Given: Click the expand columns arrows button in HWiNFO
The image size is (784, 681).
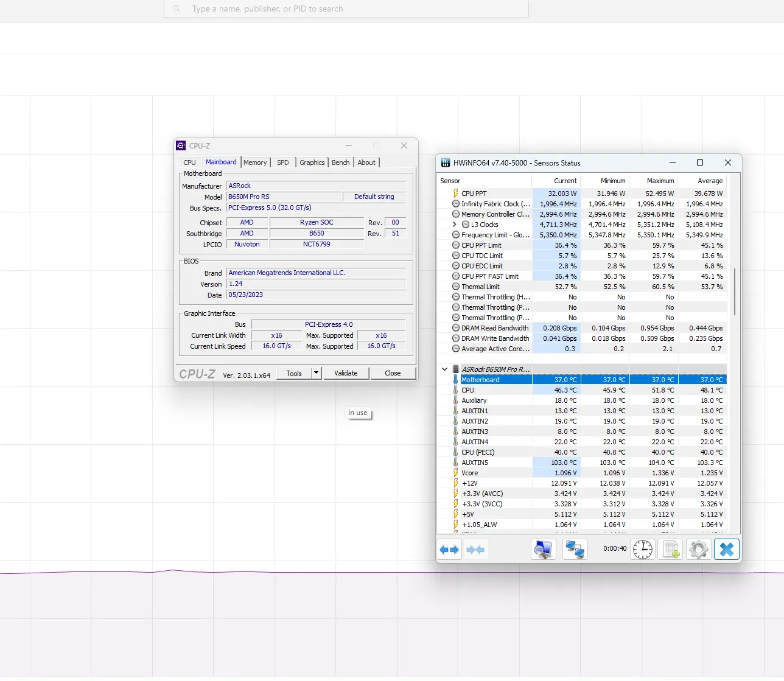Looking at the screenshot, I should point(449,550).
